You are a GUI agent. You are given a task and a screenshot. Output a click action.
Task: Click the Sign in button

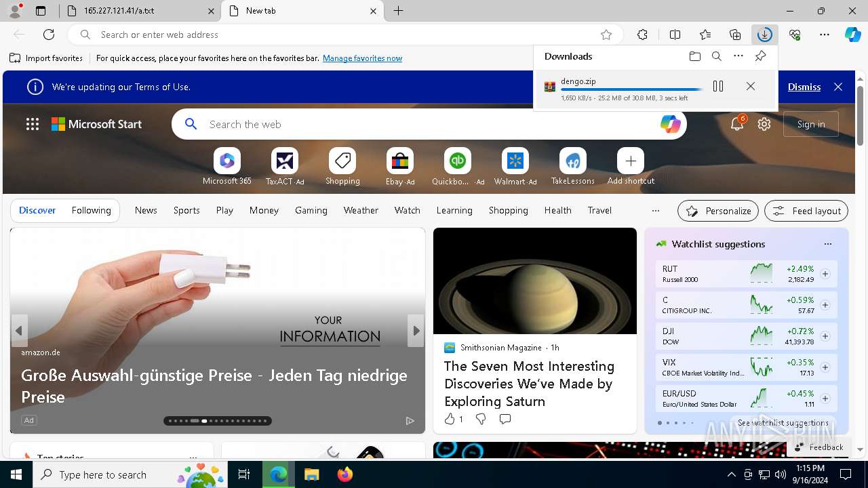point(811,124)
